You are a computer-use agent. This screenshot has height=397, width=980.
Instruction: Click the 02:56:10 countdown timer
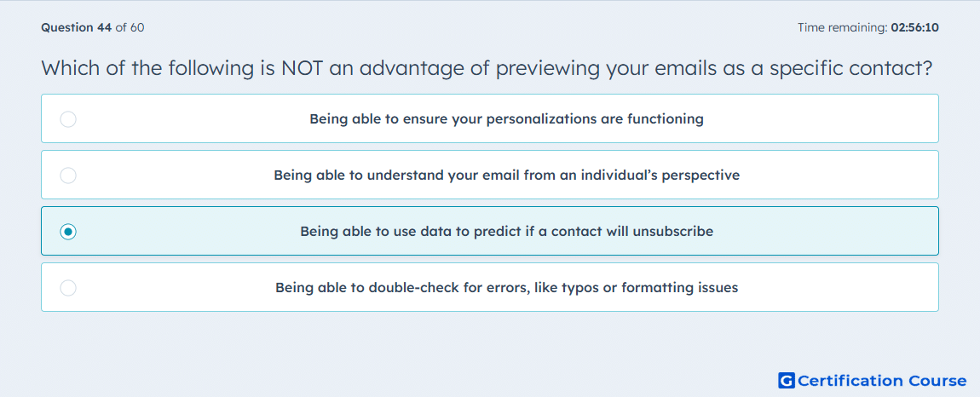(915, 27)
